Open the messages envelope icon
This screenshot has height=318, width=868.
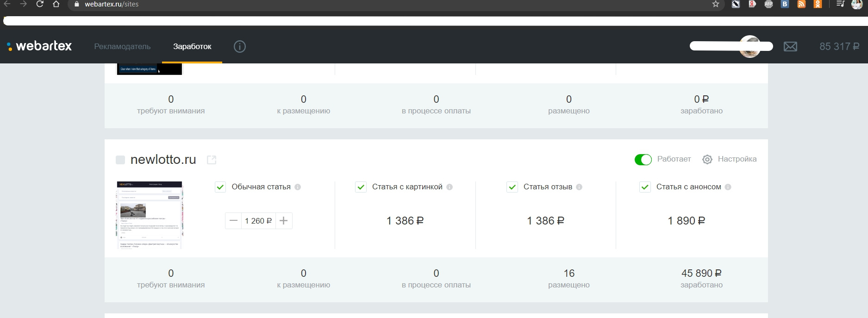pyautogui.click(x=790, y=46)
